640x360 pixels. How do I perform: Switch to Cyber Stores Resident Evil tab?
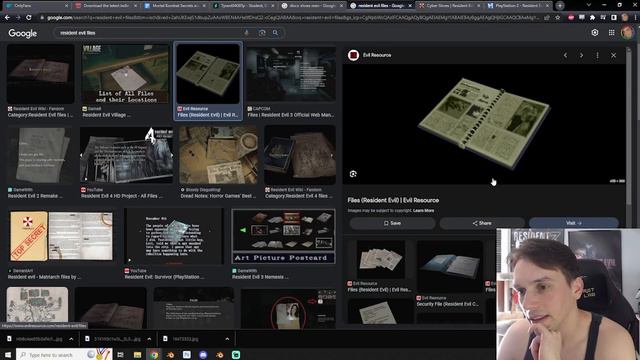[x=449, y=6]
